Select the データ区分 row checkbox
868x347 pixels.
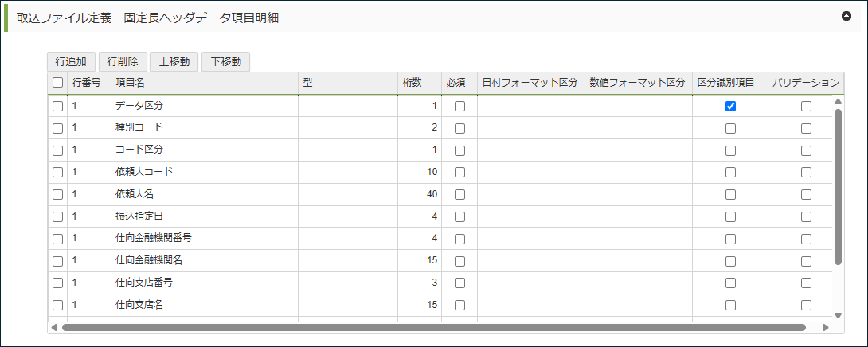[x=57, y=106]
